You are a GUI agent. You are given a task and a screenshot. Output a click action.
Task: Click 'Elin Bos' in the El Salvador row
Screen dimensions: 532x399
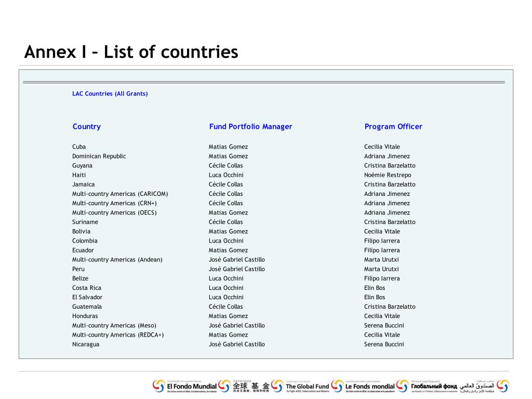[375, 297]
